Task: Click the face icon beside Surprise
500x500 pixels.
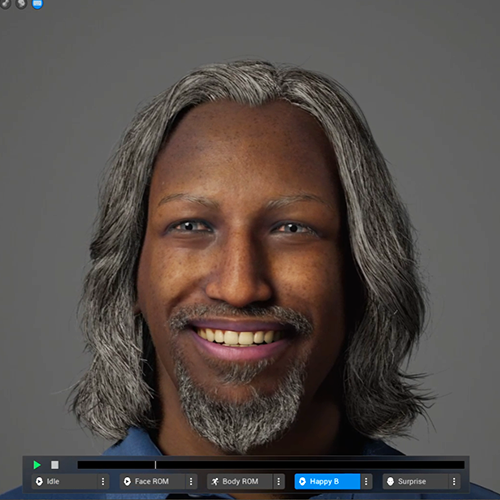Action: pos(390,481)
